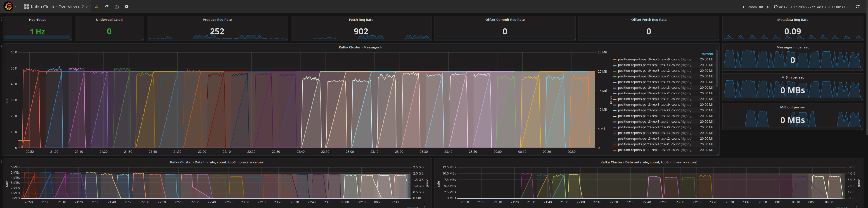Image resolution: width=868 pixels, height=208 pixels.
Task: Open color swatch for part3-repl3-tasks1 series
Action: click(615, 122)
